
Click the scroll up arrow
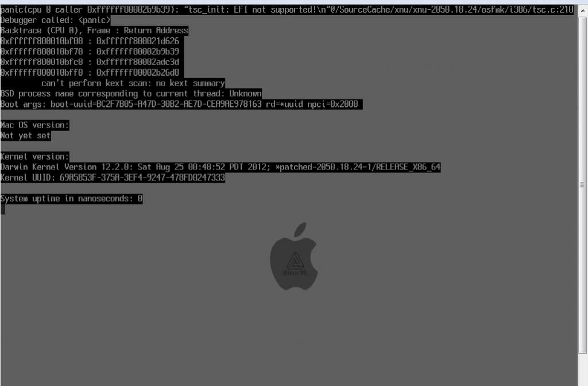pos(582,10)
